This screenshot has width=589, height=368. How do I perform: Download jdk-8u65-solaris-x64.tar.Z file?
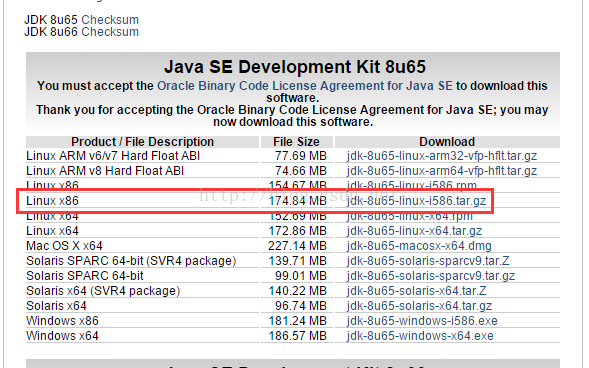tap(417, 291)
